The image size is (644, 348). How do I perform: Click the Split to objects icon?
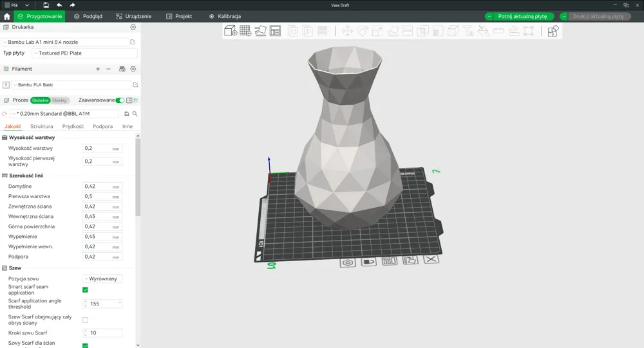point(293,31)
